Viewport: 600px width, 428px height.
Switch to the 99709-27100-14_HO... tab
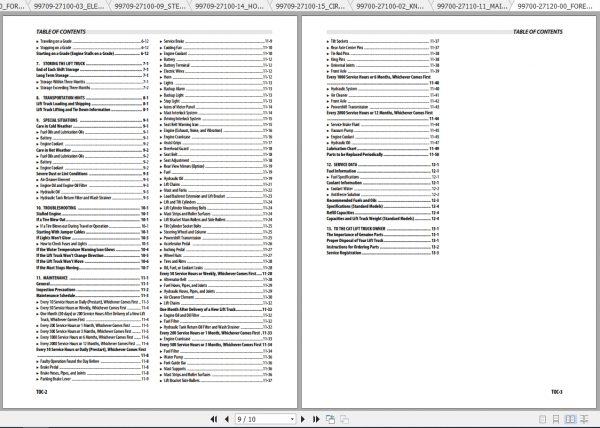click(229, 7)
